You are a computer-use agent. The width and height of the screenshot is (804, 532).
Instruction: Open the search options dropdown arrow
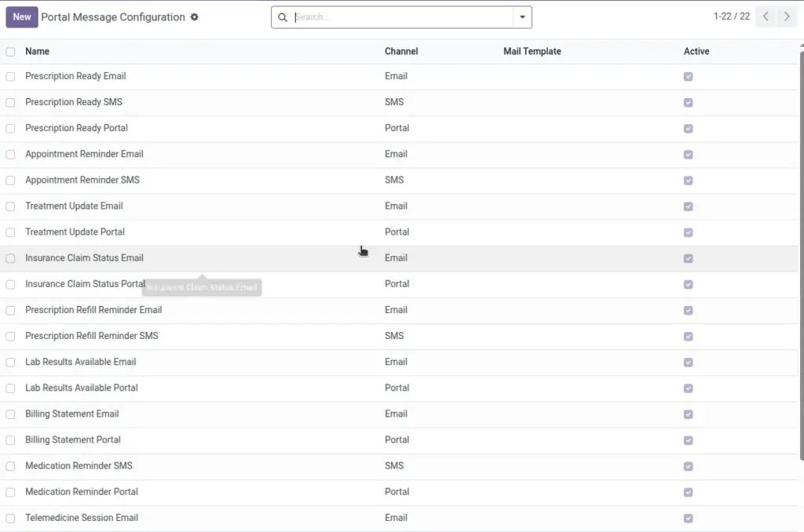[x=522, y=17]
